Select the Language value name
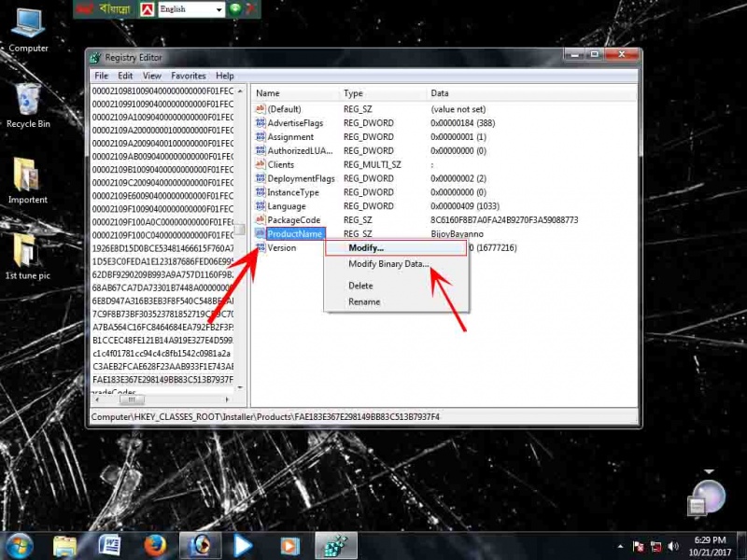Viewport: 747px width, 560px height. click(x=287, y=206)
